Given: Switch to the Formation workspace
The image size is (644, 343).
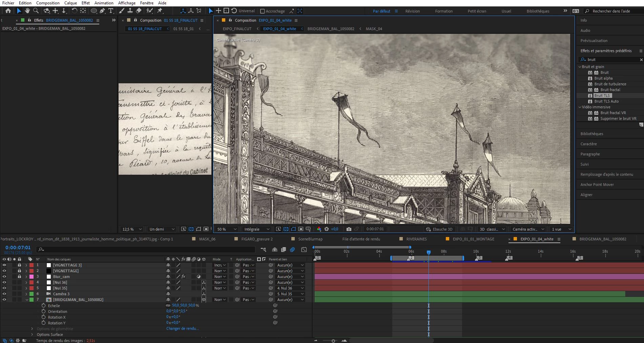Looking at the screenshot, I should point(444,11).
